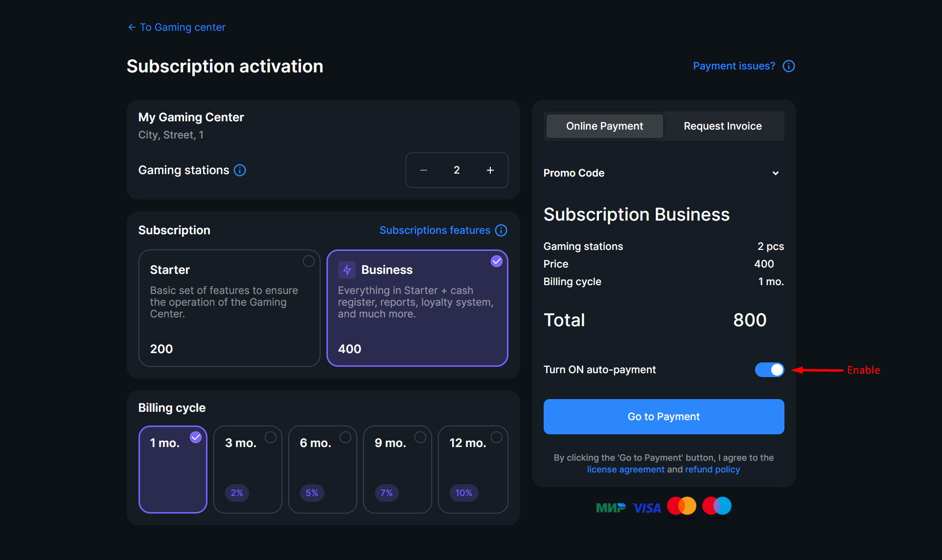Screen dimensions: 942x560
Task: Select the 12 mo. billing cycle
Action: coord(473,470)
